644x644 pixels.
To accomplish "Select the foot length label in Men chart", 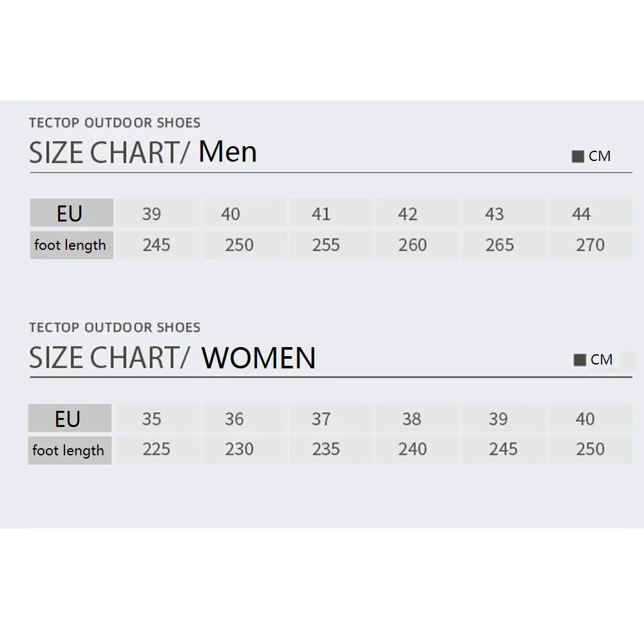I will pos(70,245).
